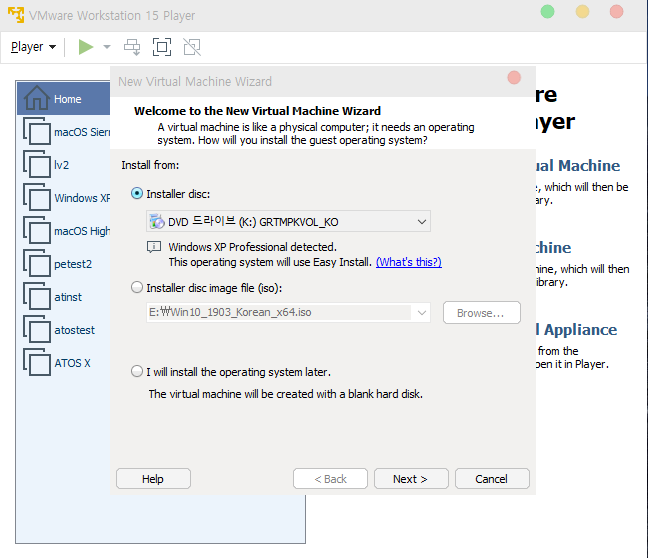Select the ATOS X virtual machine label
This screenshot has width=648, height=558.
(x=72, y=363)
